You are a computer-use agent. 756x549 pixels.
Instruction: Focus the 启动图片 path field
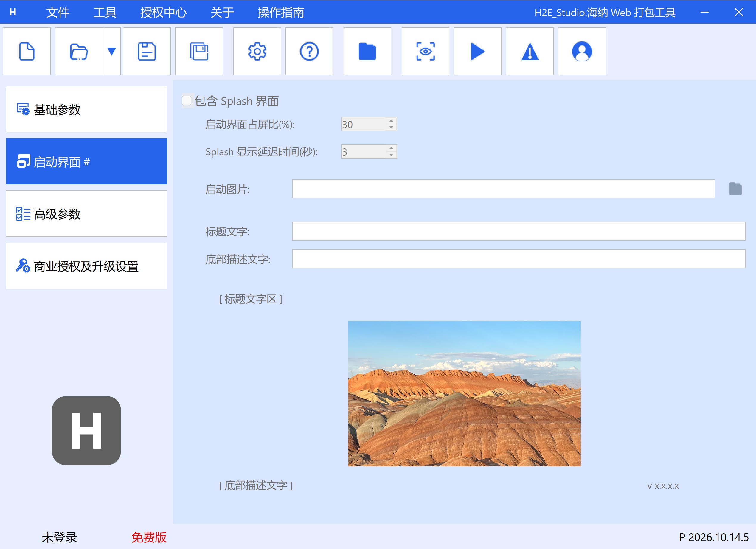pyautogui.click(x=503, y=189)
